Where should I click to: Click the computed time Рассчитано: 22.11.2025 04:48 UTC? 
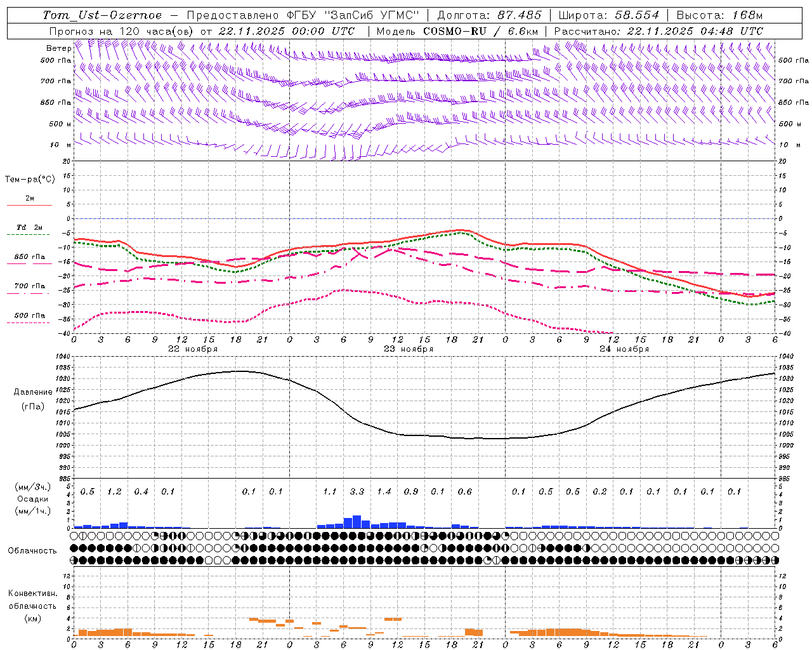click(658, 31)
